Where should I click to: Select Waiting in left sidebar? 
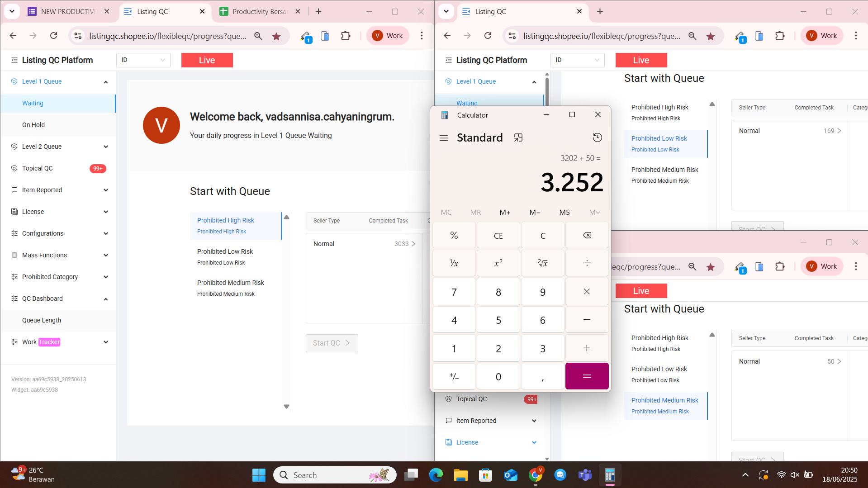point(58,103)
